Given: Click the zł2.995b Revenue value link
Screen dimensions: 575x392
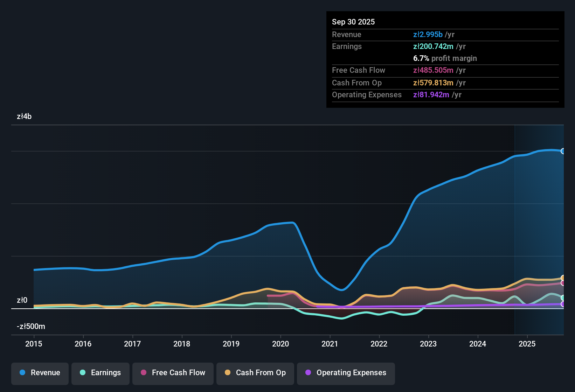Looking at the screenshot, I should [x=428, y=34].
